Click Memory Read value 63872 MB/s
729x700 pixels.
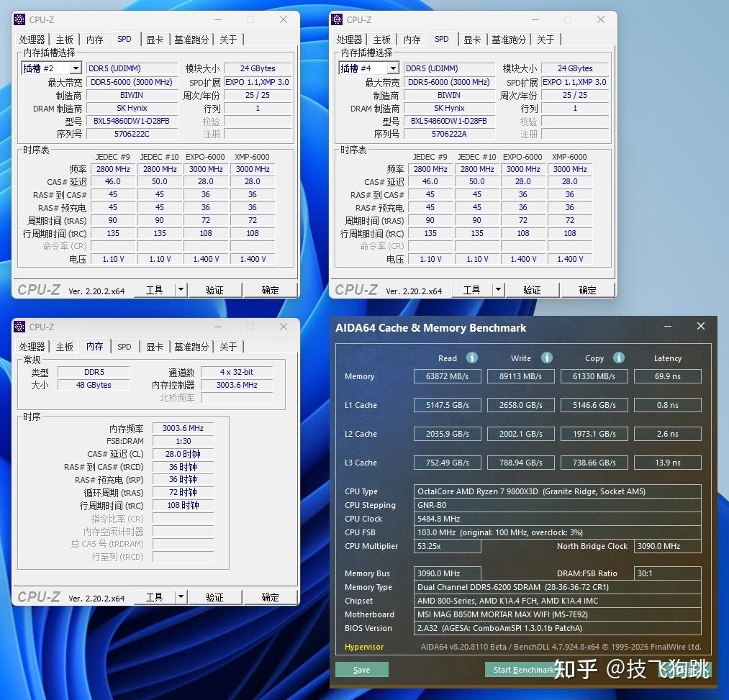(x=447, y=376)
